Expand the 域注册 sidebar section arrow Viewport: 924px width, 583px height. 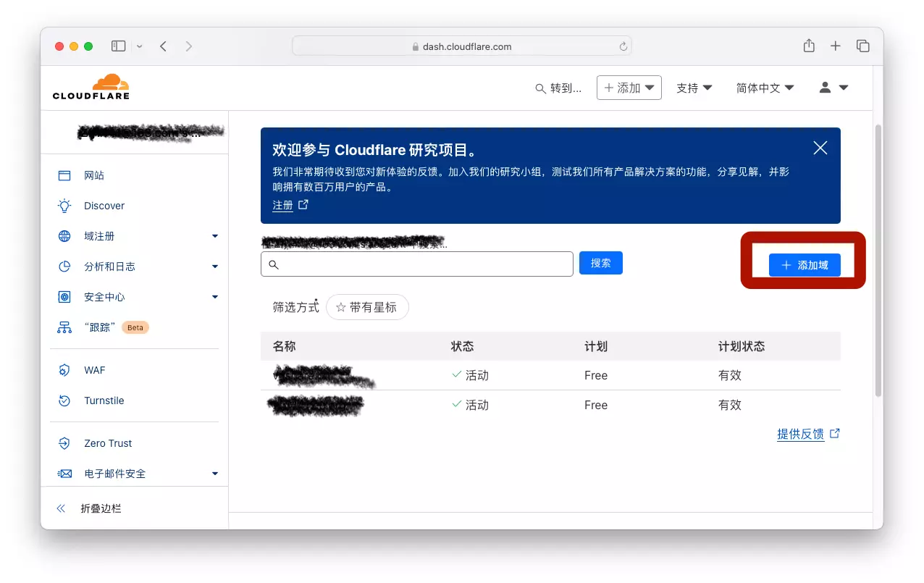[x=215, y=236]
